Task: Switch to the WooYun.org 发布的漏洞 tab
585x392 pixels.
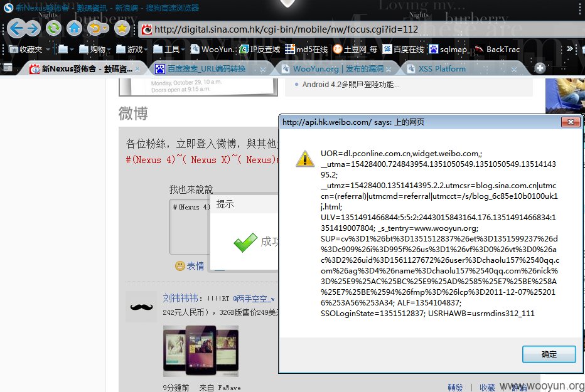Action: pyautogui.click(x=337, y=69)
